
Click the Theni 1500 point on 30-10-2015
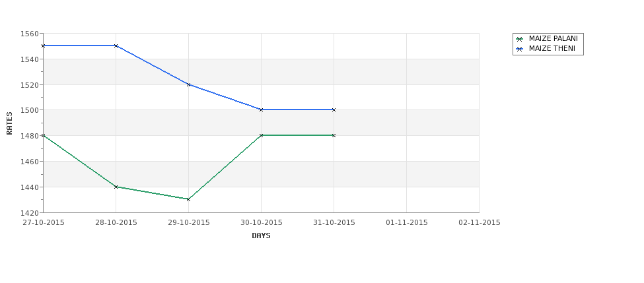click(x=261, y=110)
